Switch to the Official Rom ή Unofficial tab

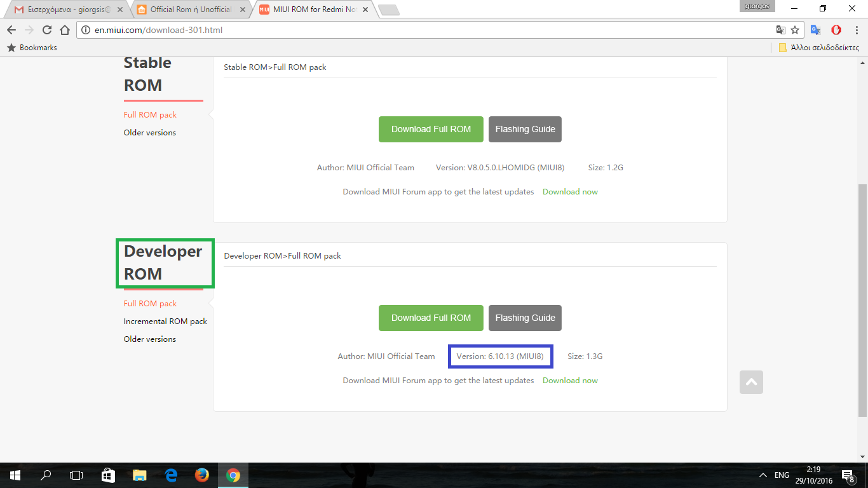click(x=191, y=10)
